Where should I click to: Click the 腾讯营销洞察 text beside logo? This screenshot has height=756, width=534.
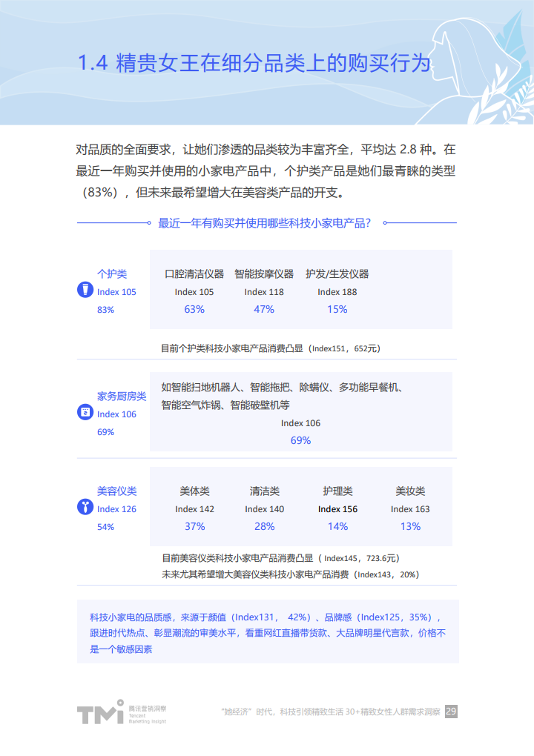147,708
